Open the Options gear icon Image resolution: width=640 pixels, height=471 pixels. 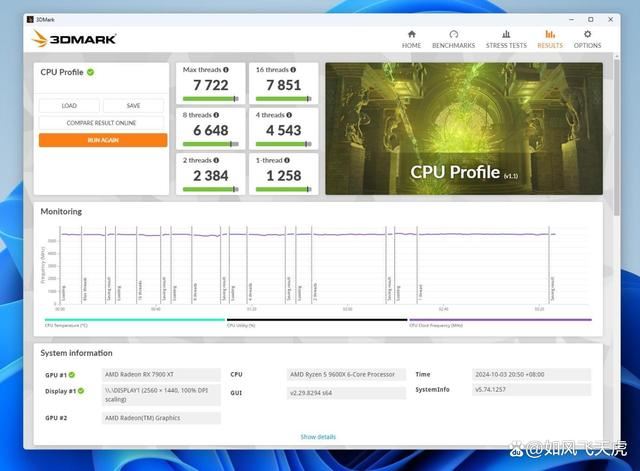587,34
